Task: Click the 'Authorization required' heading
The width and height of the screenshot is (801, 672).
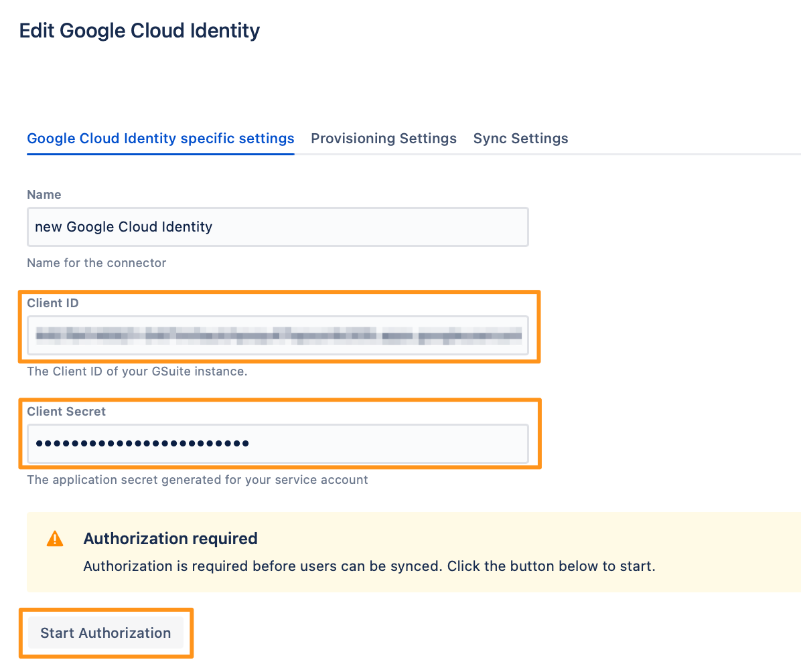Action: 171,539
